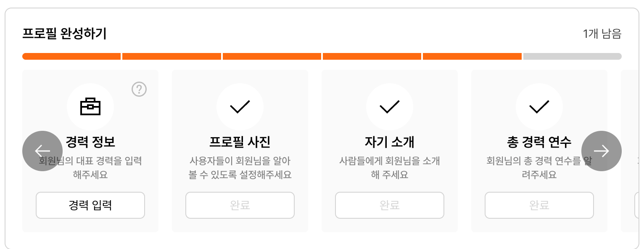The height and width of the screenshot is (249, 644).
Task: Click the checkmark icon on 프로필 사진 card
Action: pyautogui.click(x=240, y=106)
